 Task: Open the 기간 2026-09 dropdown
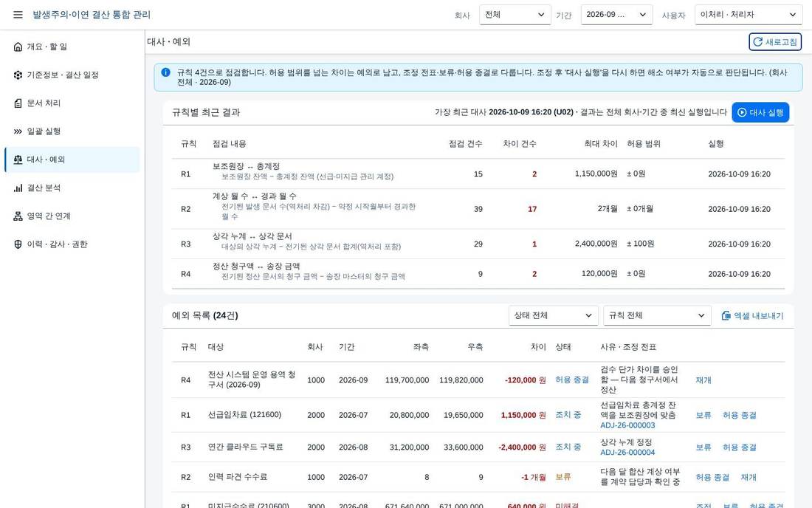click(x=616, y=15)
